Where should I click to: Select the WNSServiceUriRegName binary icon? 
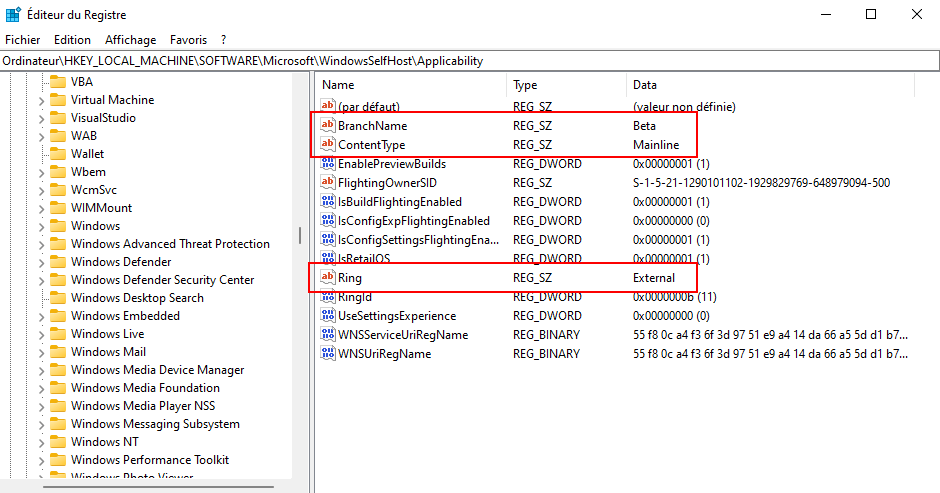327,335
